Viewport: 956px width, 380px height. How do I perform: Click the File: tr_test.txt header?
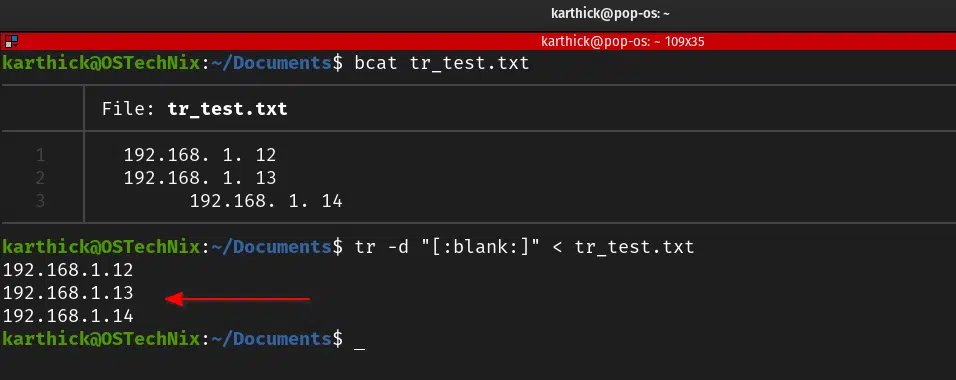point(194,109)
